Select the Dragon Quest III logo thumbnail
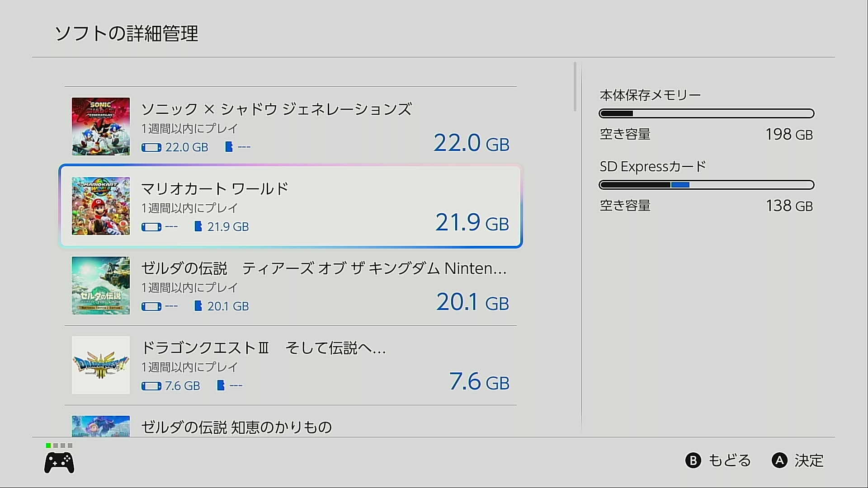 [101, 365]
